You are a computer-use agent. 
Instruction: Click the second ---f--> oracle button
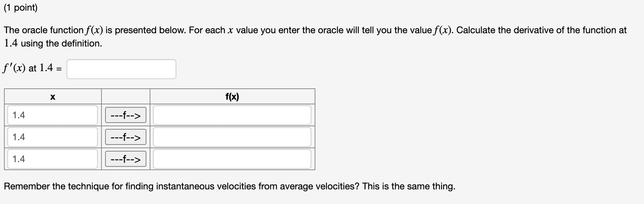coord(125,137)
